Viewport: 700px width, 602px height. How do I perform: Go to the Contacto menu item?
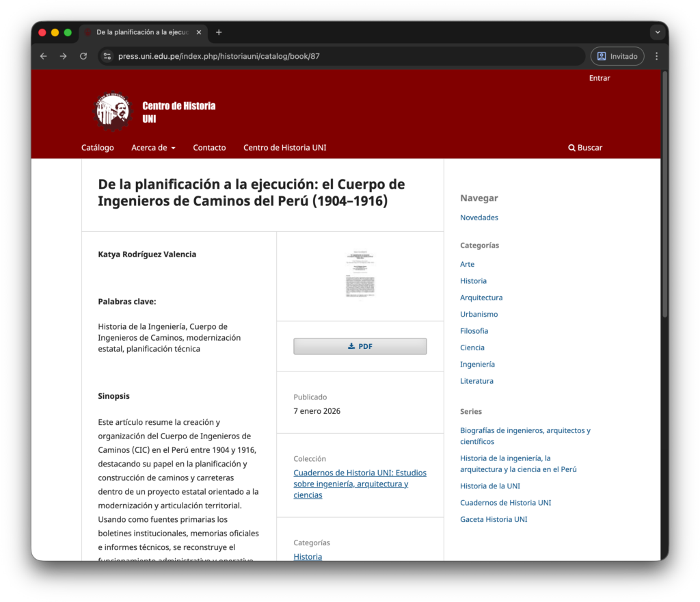pos(209,148)
